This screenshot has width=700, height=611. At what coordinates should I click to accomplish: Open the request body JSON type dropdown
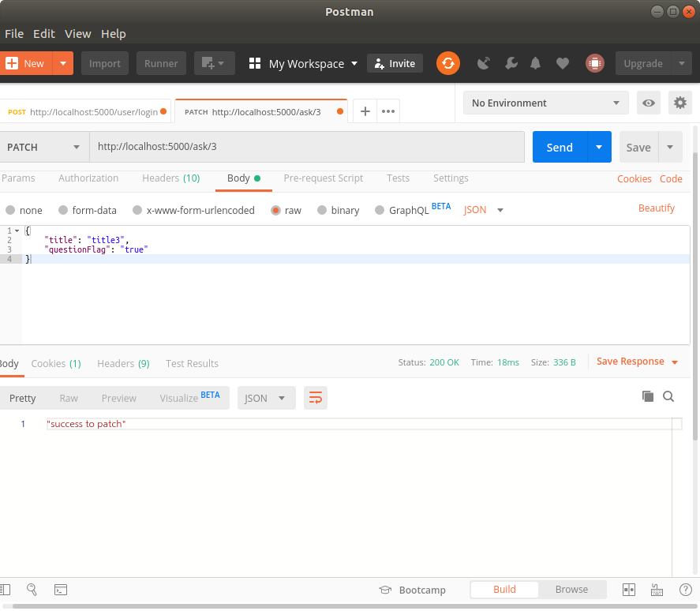point(484,210)
